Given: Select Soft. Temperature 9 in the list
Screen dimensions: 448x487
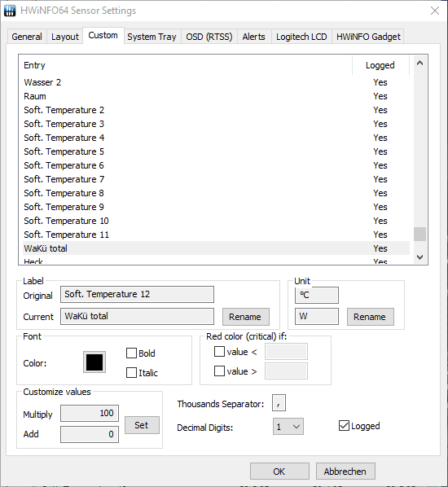Looking at the screenshot, I should [x=216, y=207].
